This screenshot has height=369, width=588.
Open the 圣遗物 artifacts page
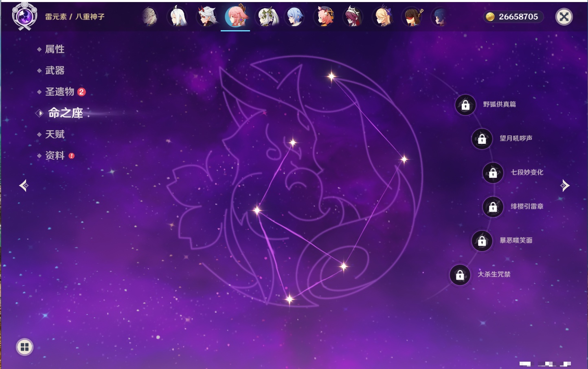click(x=60, y=92)
